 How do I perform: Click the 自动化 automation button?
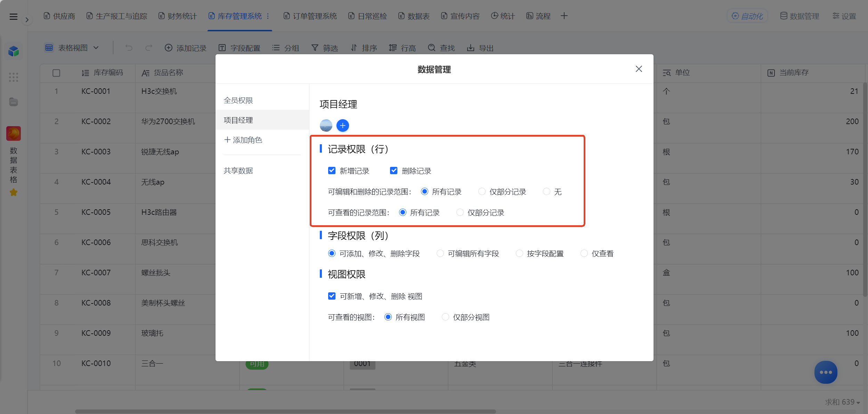(x=747, y=16)
